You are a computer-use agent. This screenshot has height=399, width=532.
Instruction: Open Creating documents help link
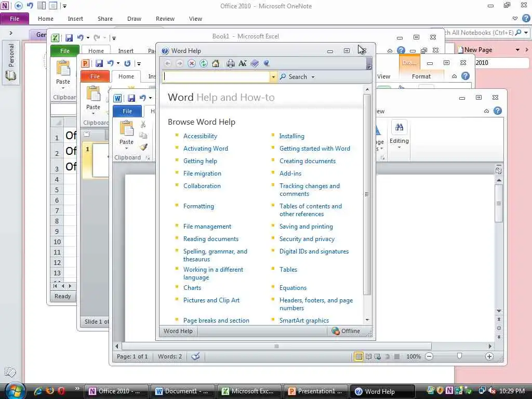(x=308, y=161)
